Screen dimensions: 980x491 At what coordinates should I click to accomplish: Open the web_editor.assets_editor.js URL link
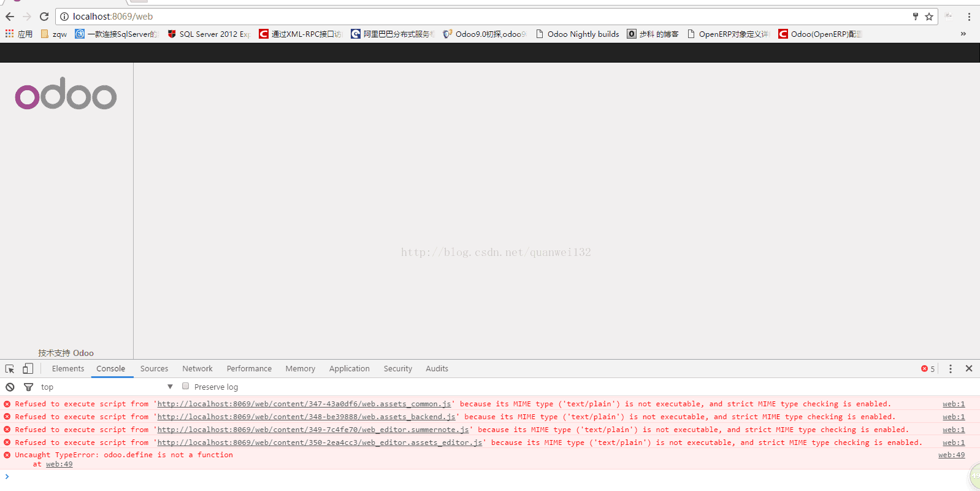pyautogui.click(x=320, y=443)
